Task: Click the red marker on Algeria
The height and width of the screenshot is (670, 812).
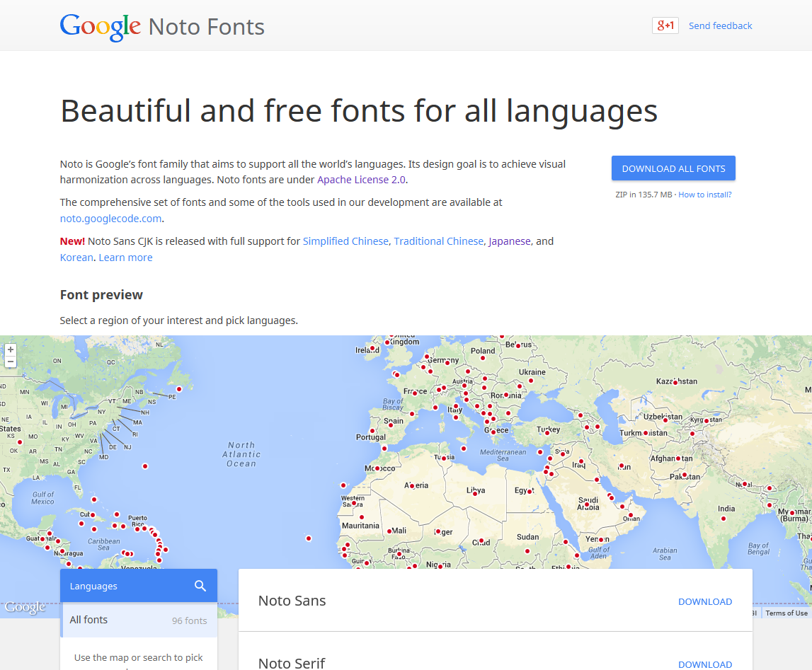Action: [412, 486]
